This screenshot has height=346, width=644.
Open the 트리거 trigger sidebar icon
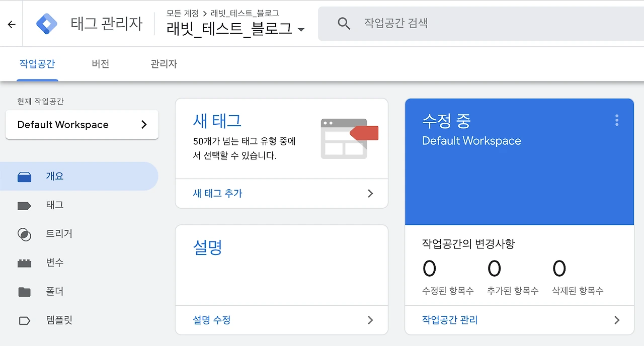point(24,234)
